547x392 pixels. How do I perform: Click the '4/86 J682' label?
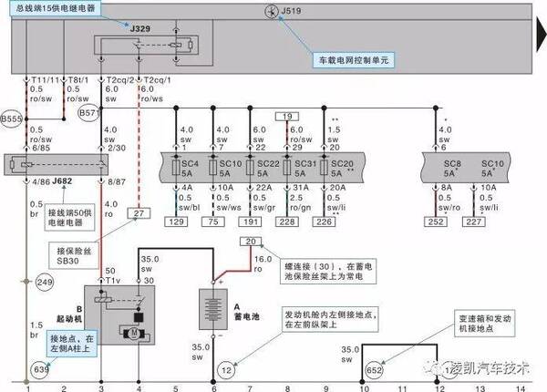[x=52, y=181]
